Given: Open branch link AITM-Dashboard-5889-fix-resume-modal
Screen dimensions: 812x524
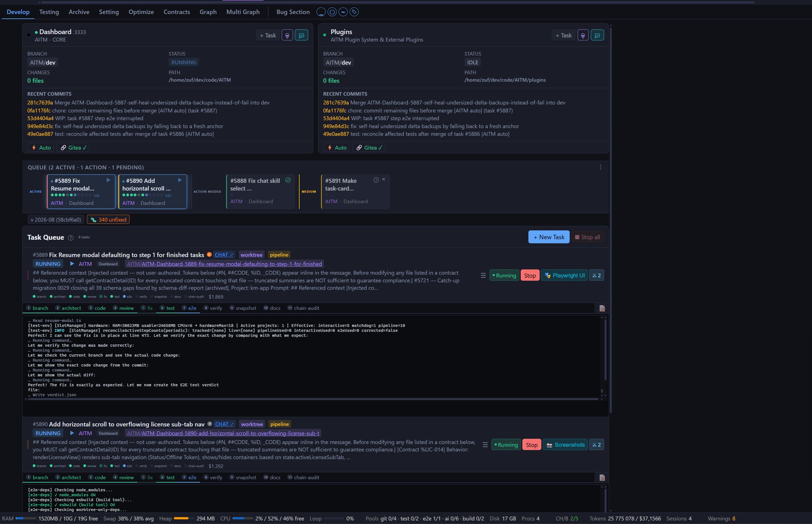Looking at the screenshot, I should click(224, 264).
